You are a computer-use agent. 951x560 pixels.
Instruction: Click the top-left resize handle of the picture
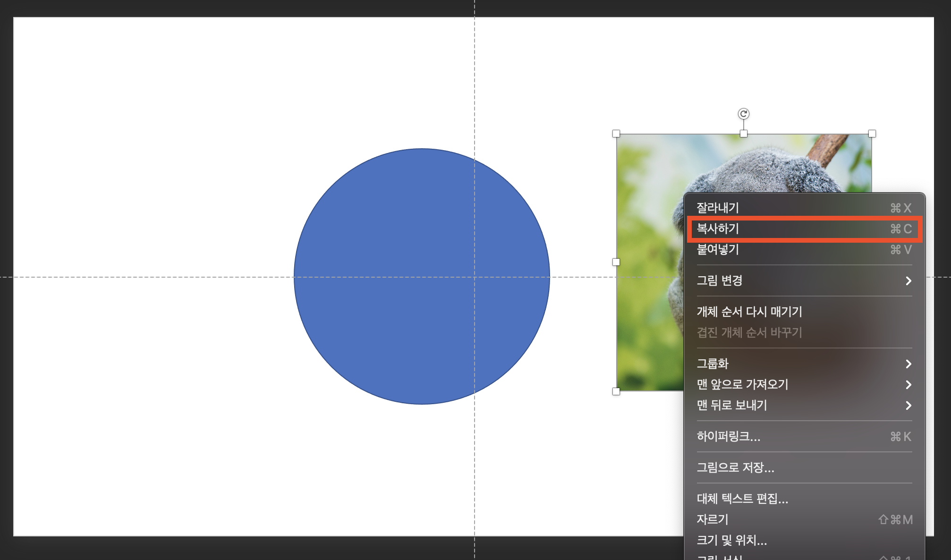pos(616,134)
